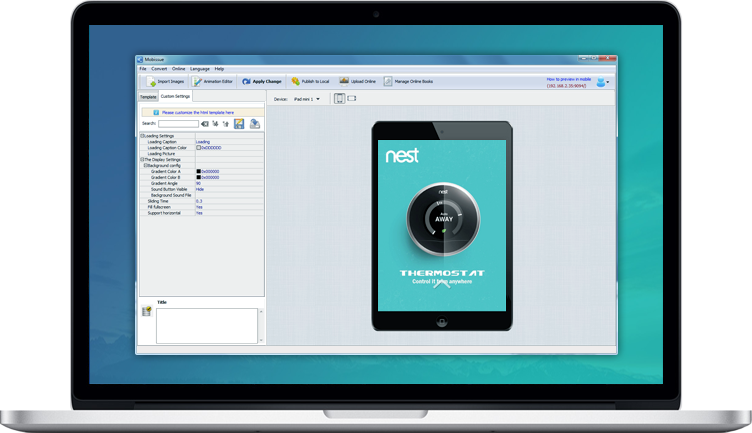Open the Online menu
The image size is (752, 433).
coord(178,69)
